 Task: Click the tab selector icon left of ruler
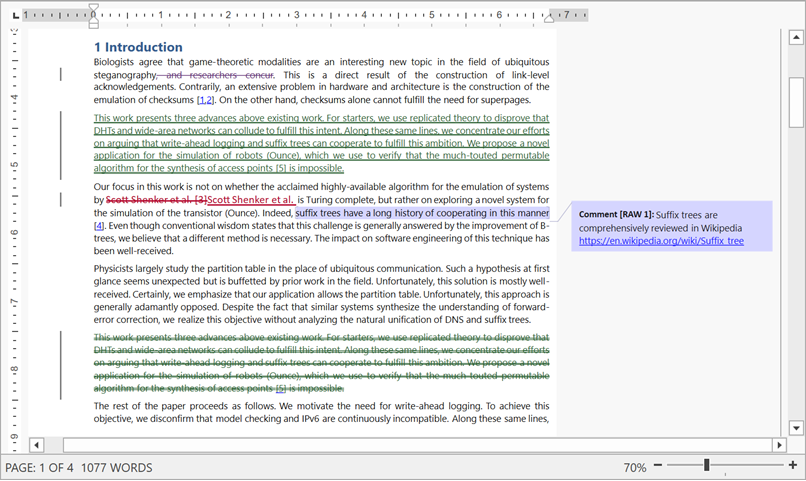point(15,15)
